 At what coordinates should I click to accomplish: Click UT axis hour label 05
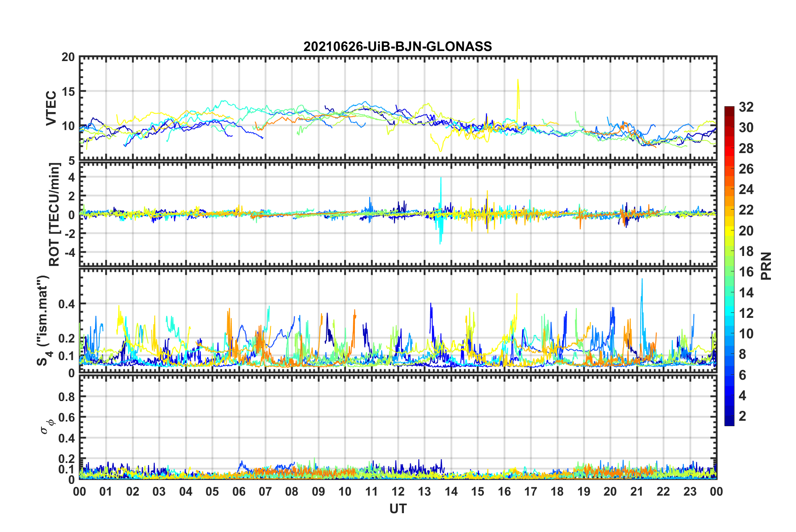[x=212, y=491]
